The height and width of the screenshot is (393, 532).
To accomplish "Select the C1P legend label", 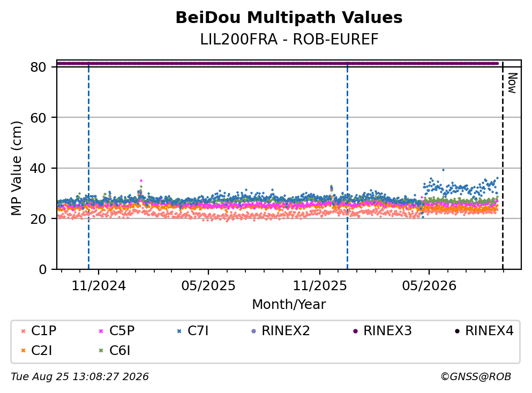I will (x=44, y=330).
